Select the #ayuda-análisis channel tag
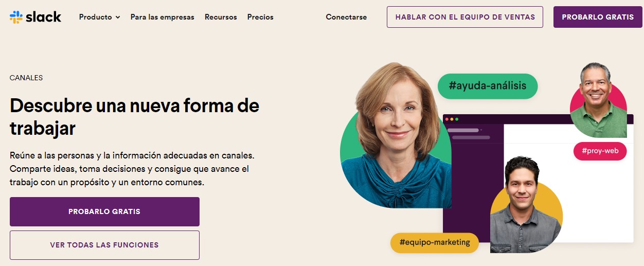The image size is (644, 266). [488, 86]
